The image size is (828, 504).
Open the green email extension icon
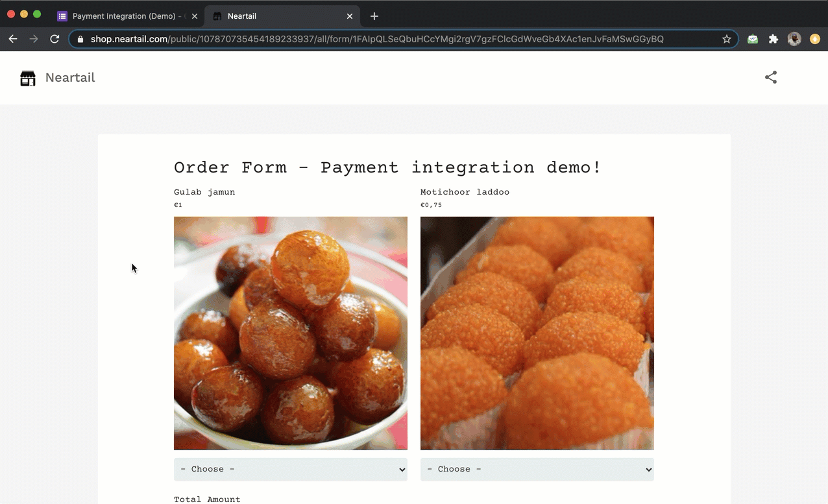point(752,39)
